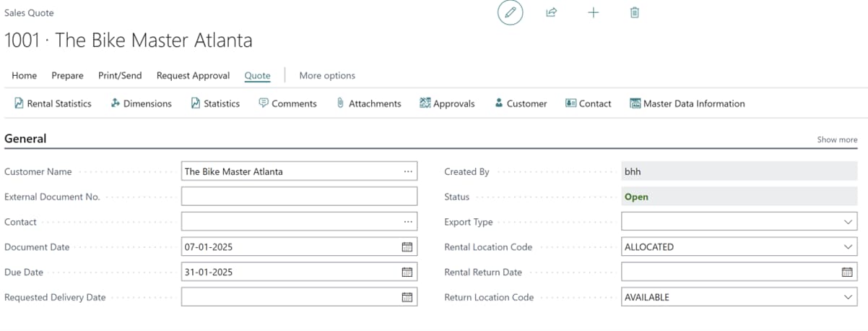Open Approvals action
Viewport: 868px width, 331px height.
coord(447,103)
